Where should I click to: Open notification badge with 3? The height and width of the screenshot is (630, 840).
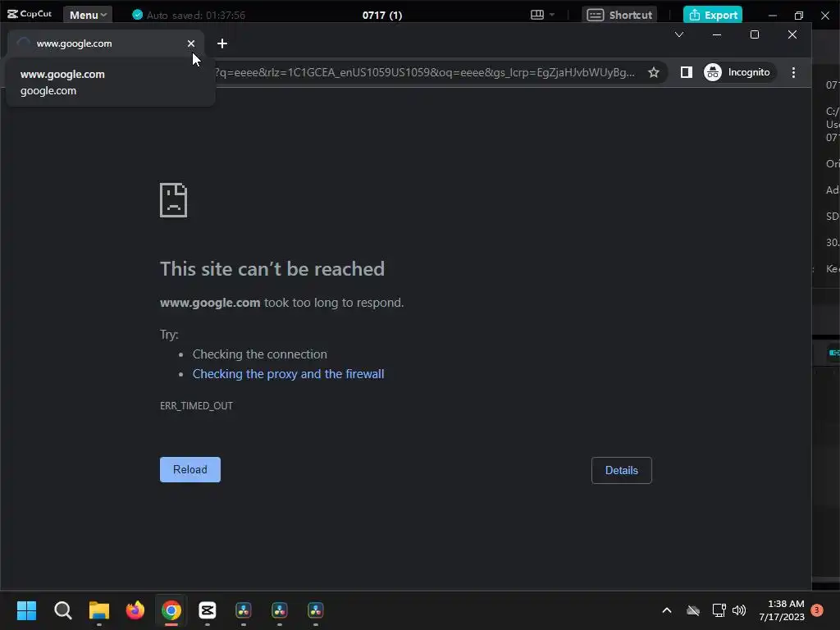tap(817, 610)
